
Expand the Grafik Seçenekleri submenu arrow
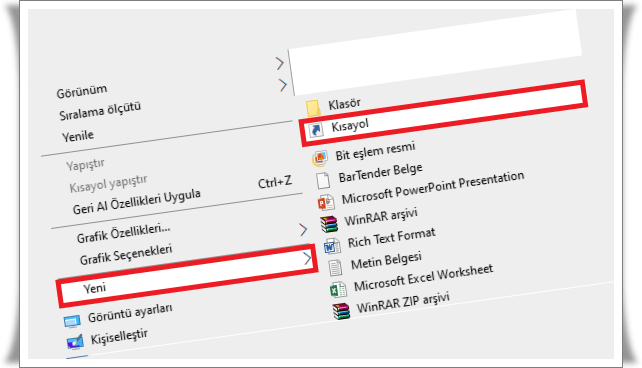coord(303,230)
